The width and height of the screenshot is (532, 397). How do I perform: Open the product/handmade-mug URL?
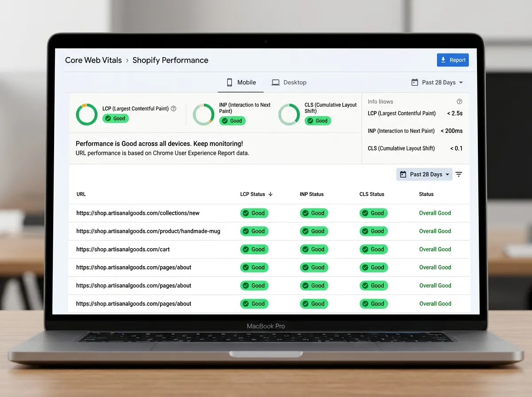[x=148, y=231]
